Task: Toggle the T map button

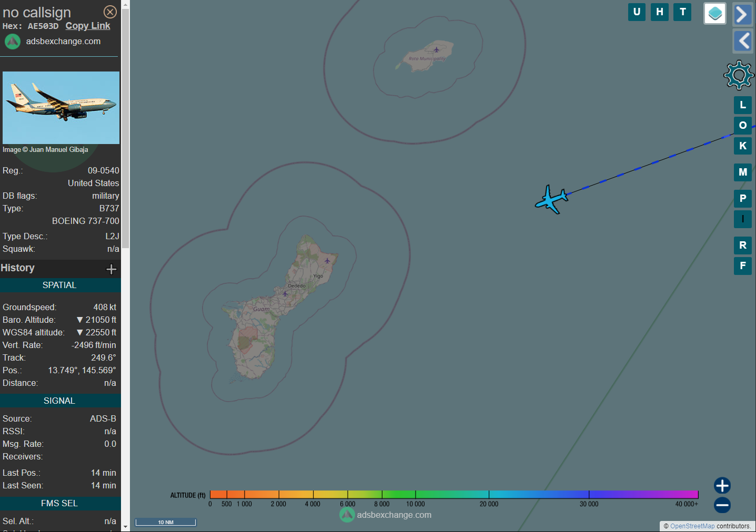Action: (682, 12)
